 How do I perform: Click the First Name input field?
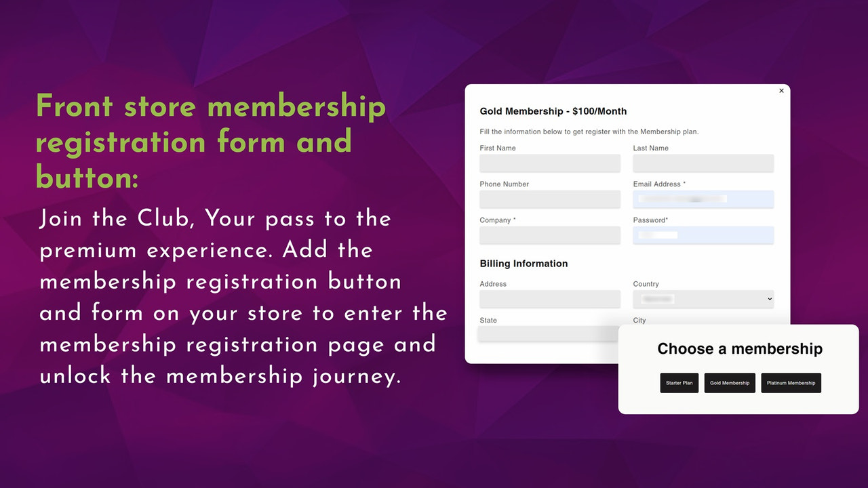click(550, 163)
